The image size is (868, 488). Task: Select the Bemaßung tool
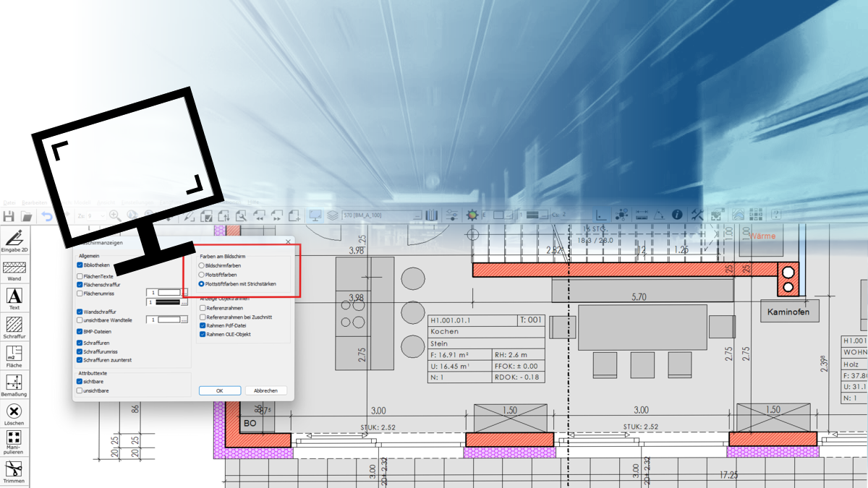[x=14, y=386]
